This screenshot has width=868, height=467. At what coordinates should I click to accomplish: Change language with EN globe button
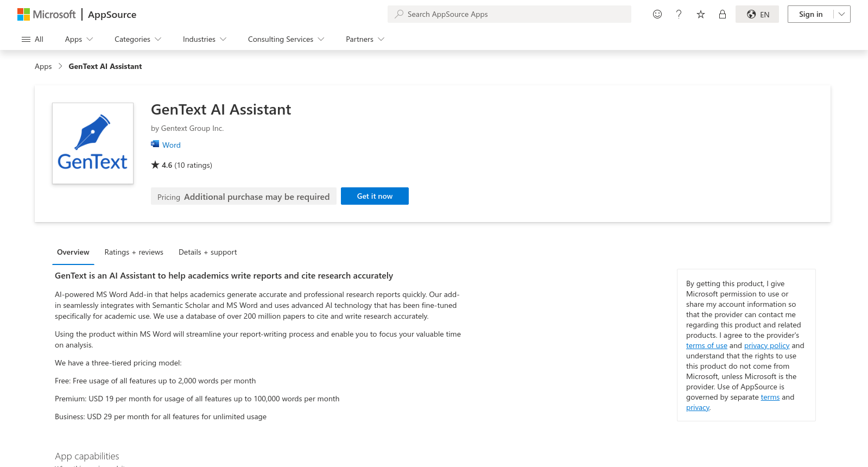[757, 14]
